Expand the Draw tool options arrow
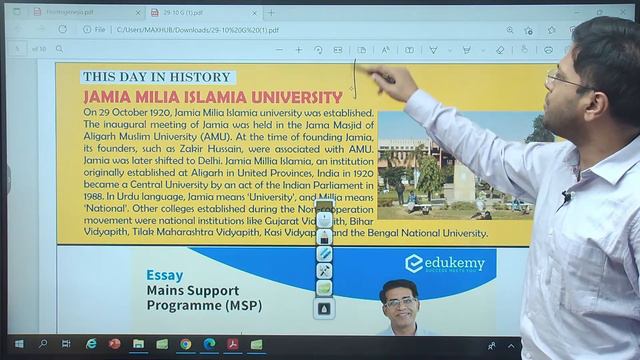Screen dimensions: 640x360 [x=450, y=51]
